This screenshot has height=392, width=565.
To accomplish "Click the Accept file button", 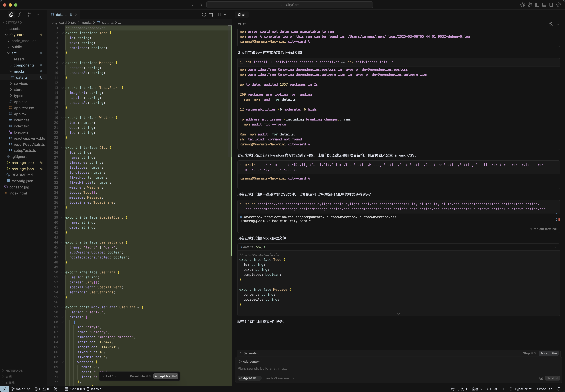I will click(165, 376).
